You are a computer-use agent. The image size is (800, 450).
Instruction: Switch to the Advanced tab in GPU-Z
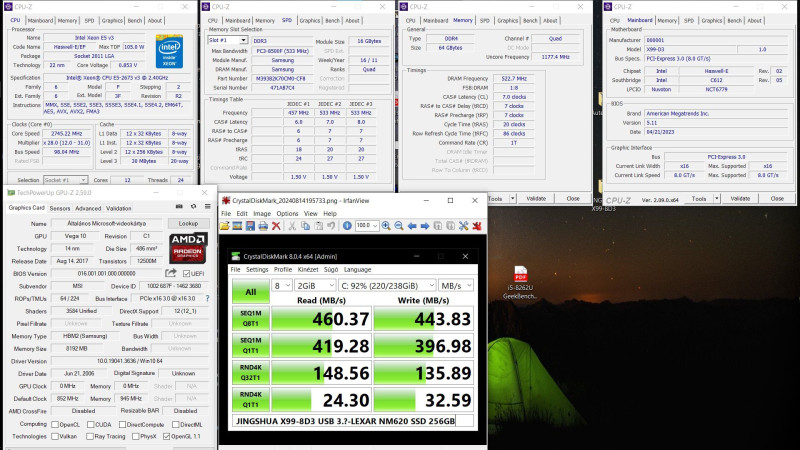coord(88,208)
